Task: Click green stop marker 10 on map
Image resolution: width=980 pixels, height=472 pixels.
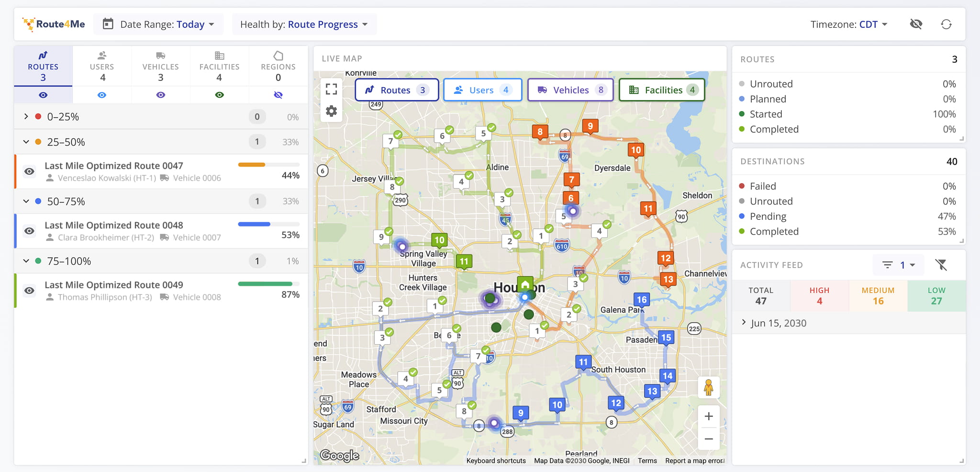Action: 439,240
